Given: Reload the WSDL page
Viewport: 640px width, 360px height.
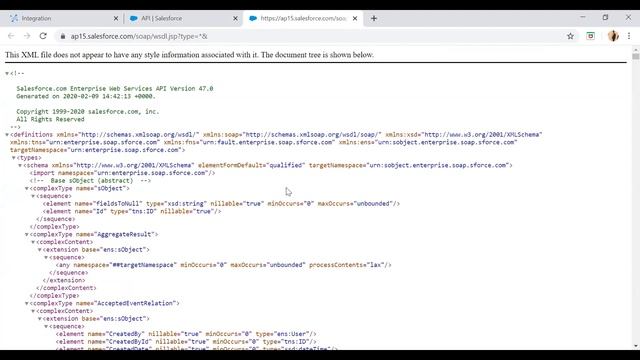Looking at the screenshot, I should pyautogui.click(x=43, y=36).
